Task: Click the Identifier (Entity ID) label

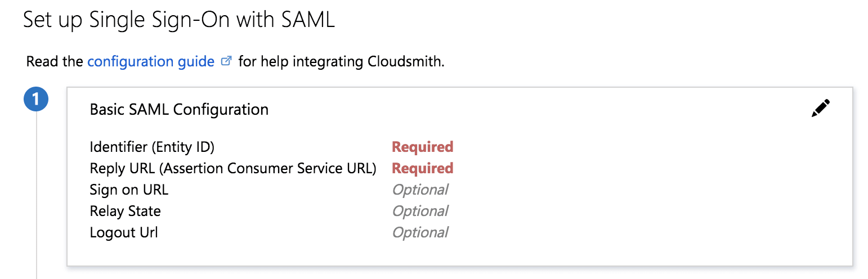Action: (x=152, y=147)
